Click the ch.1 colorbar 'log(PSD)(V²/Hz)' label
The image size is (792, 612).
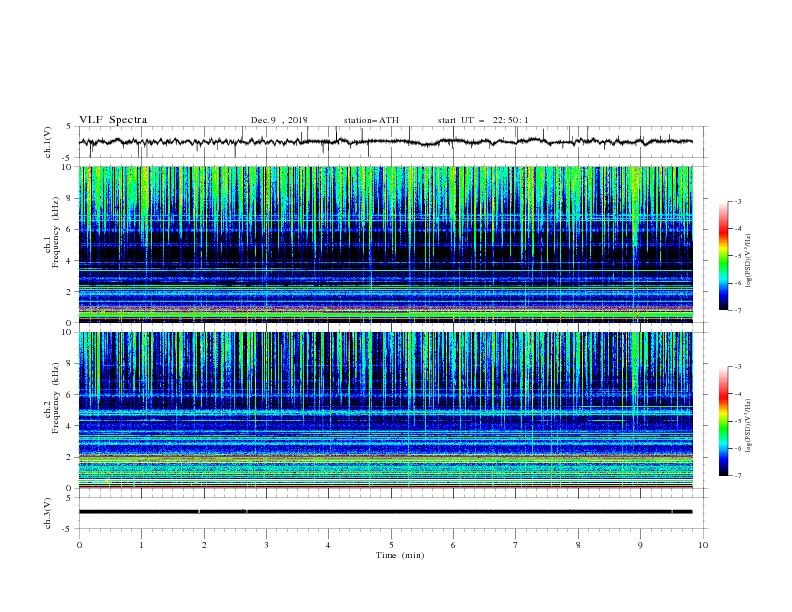coord(748,261)
